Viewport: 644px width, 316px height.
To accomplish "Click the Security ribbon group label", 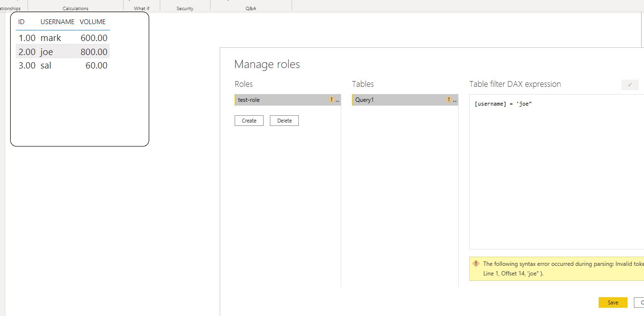I will 185,8.
